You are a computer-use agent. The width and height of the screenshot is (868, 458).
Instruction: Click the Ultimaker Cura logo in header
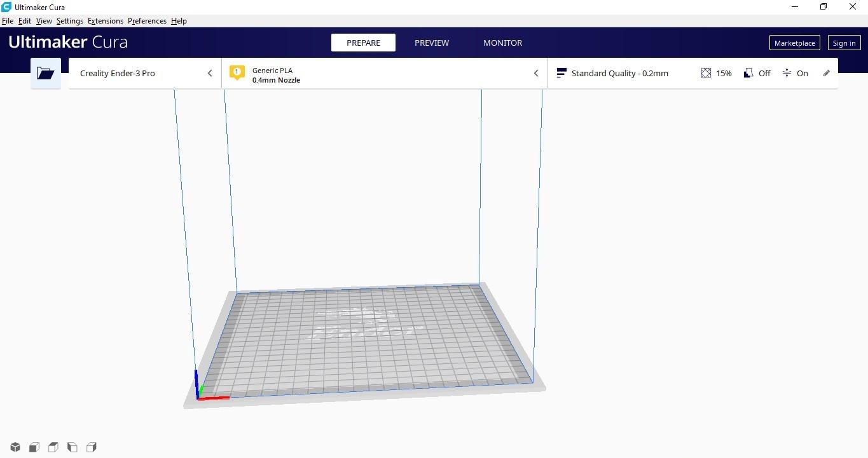[68, 43]
